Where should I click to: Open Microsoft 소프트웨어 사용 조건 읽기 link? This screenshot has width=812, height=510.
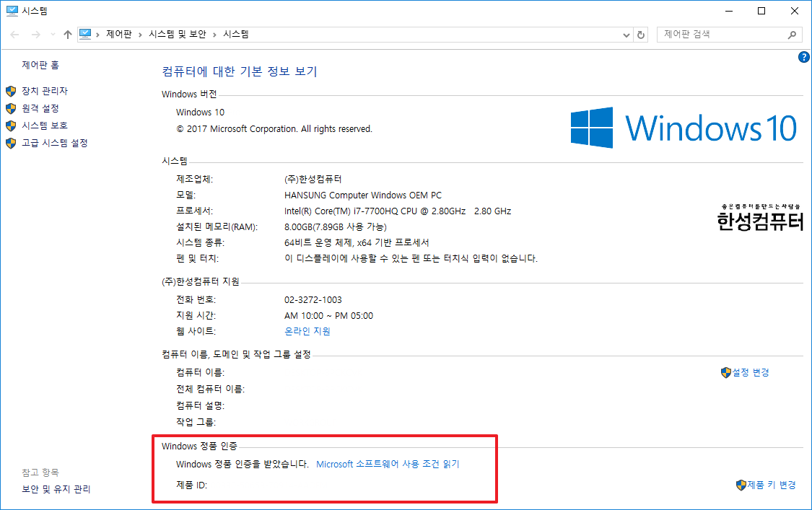click(x=388, y=464)
